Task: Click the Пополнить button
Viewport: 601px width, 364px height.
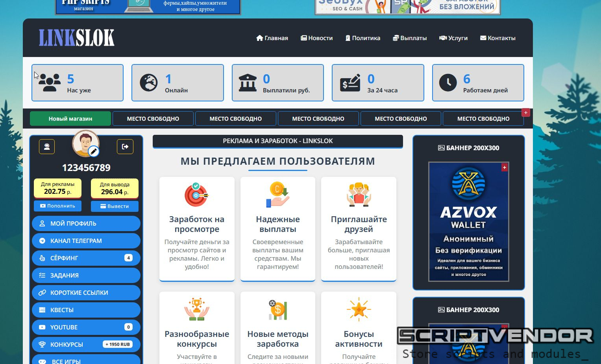Action: tap(57, 206)
